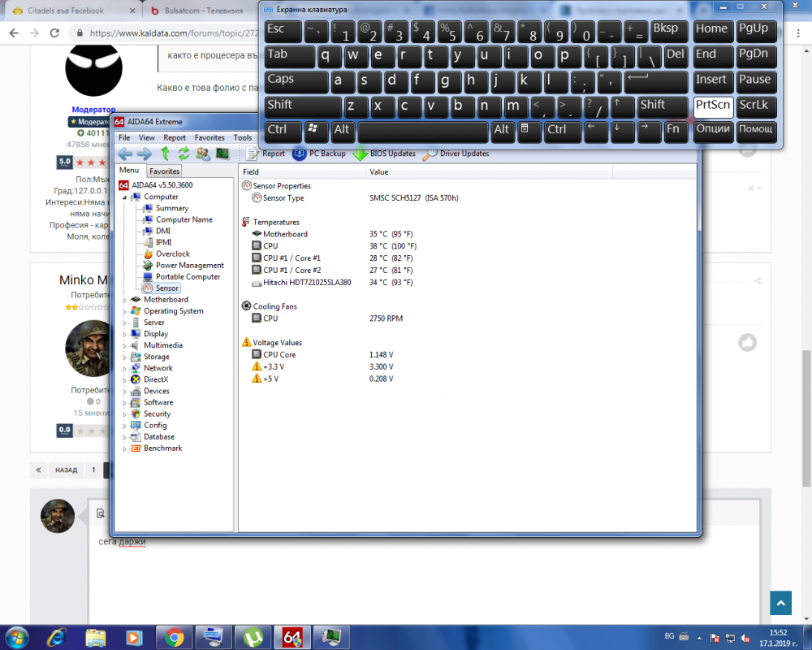The width and height of the screenshot is (812, 650).
Task: Select IPMI in the tree
Action: tap(163, 242)
